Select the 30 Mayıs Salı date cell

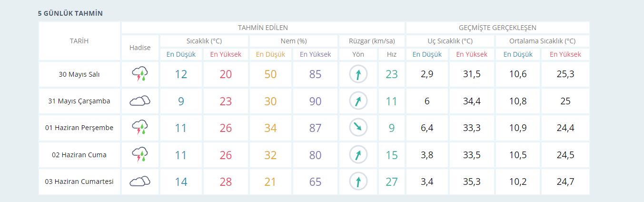[x=79, y=74]
